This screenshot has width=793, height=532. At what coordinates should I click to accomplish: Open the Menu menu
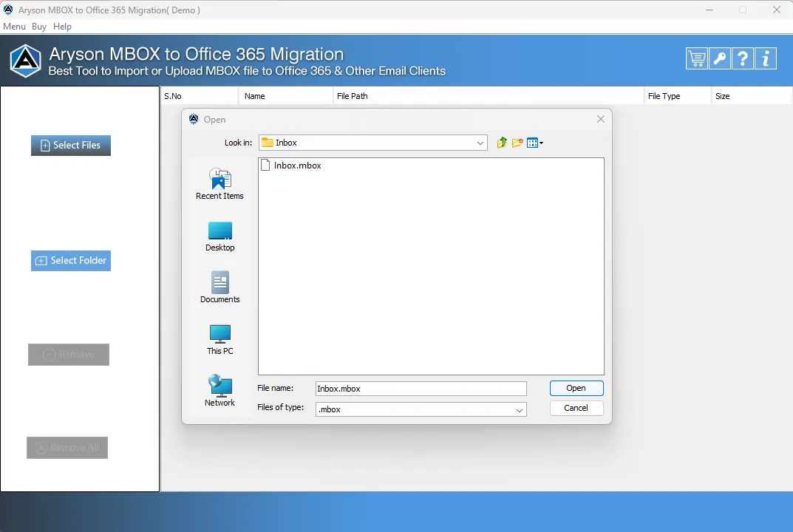click(x=14, y=27)
